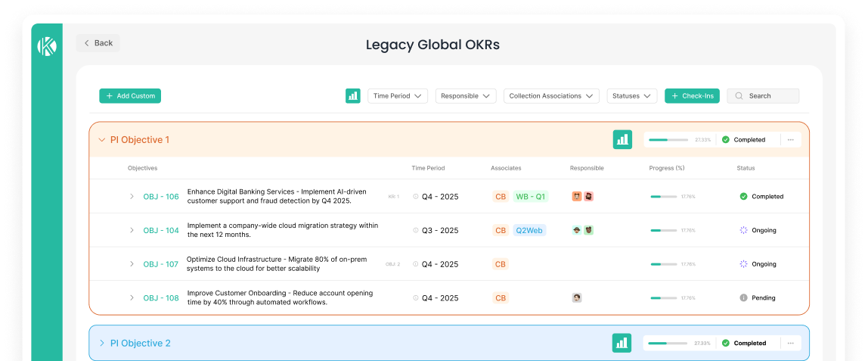Click the Add Custom button
Image resolution: width=868 pixels, height=361 pixels.
(130, 96)
